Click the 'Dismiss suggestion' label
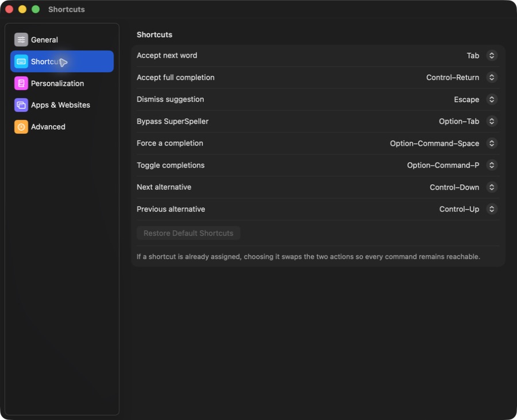517x420 pixels. [x=170, y=99]
